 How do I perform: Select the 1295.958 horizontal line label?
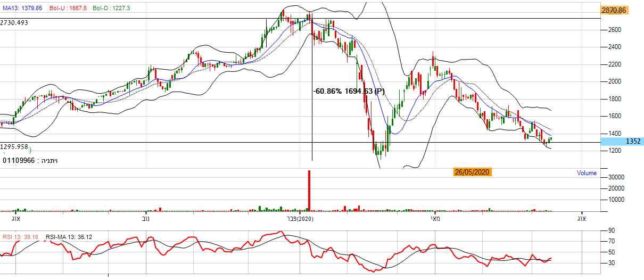[x=14, y=146]
